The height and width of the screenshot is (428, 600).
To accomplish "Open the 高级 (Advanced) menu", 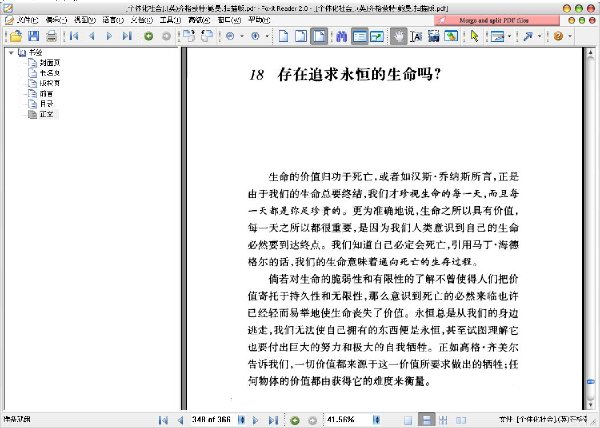I will pyautogui.click(x=199, y=20).
